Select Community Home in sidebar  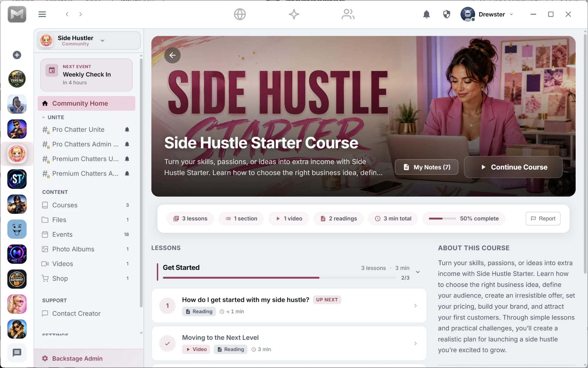(86, 103)
